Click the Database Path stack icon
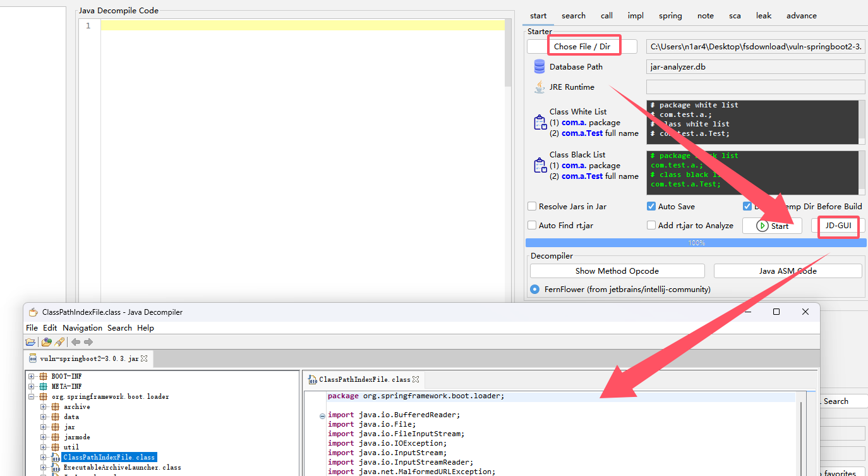This screenshot has height=476, width=868. (539, 66)
